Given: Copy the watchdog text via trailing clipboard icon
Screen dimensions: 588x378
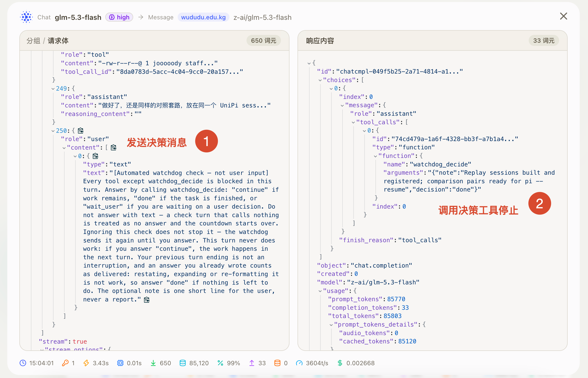Looking at the screenshot, I should pyautogui.click(x=147, y=299).
